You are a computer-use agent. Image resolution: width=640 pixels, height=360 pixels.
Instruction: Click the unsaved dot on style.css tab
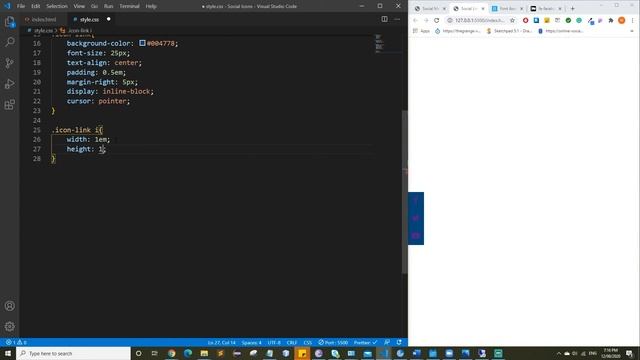(109, 19)
